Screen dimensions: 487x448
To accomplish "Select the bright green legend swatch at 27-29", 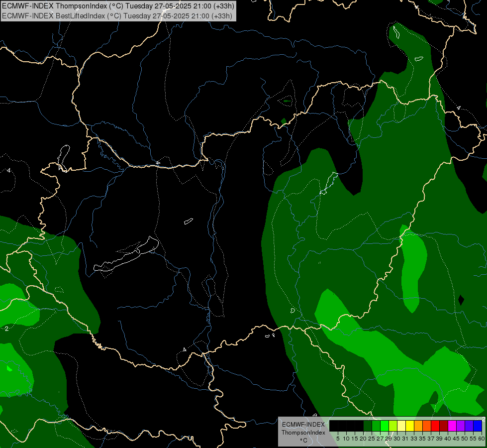I will [385, 426].
